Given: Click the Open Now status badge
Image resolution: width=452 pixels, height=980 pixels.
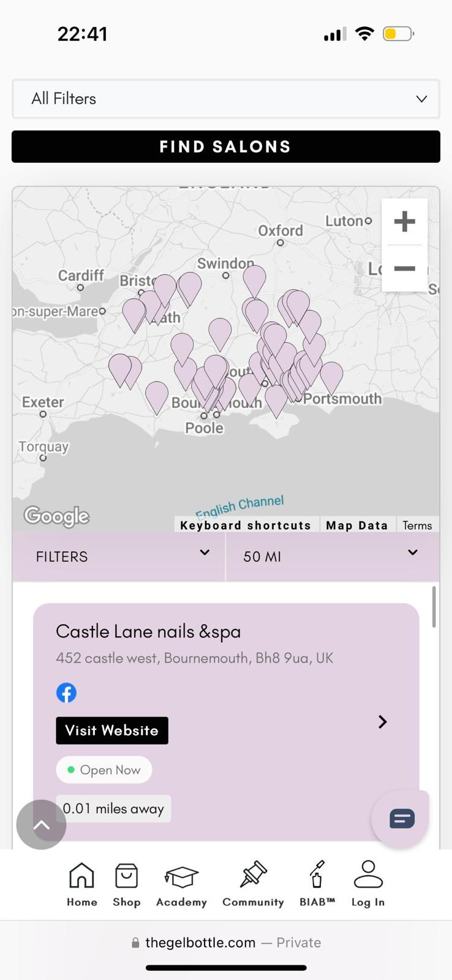Looking at the screenshot, I should 104,770.
